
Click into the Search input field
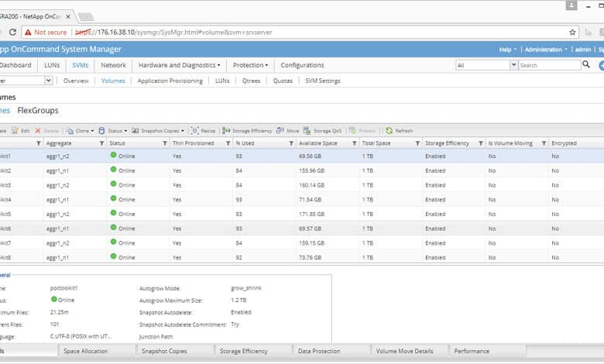[549, 65]
